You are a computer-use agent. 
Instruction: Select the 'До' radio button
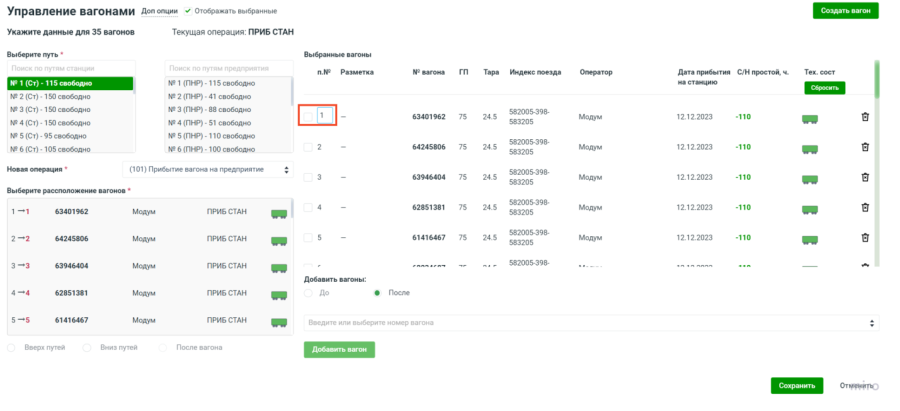click(309, 293)
